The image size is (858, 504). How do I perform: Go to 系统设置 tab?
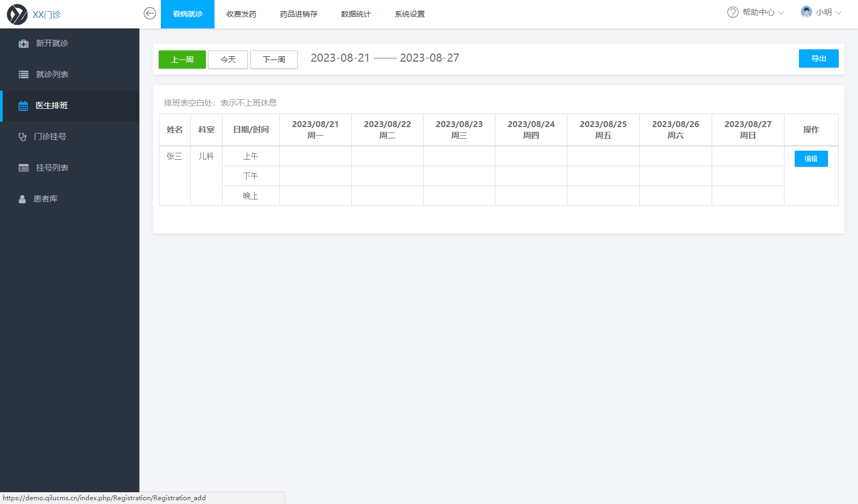409,14
